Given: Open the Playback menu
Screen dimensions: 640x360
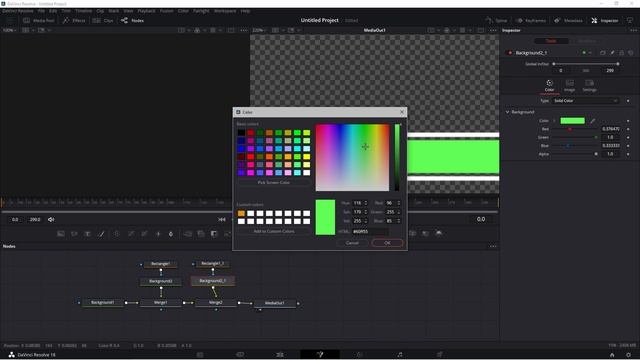Looking at the screenshot, I should point(146,11).
